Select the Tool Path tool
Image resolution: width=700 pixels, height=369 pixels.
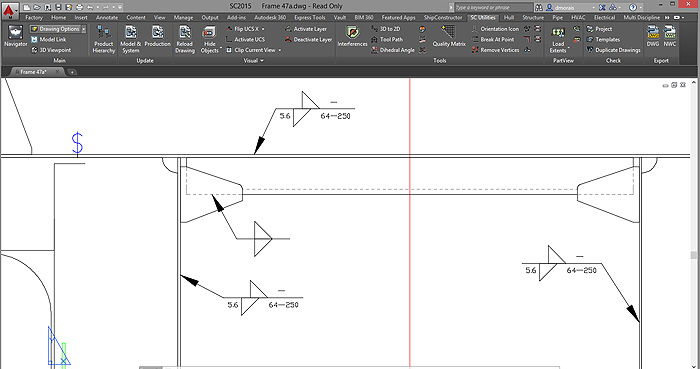(387, 40)
